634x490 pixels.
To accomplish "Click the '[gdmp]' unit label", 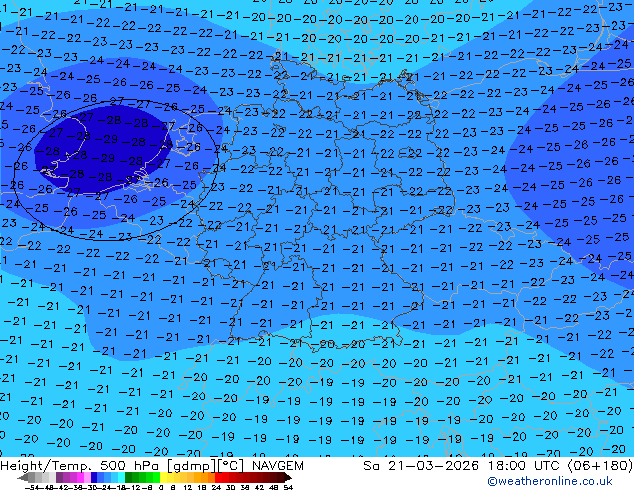I will pyautogui.click(x=192, y=466).
